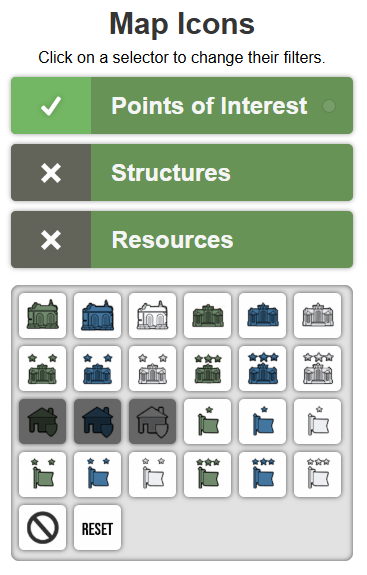The width and height of the screenshot is (367, 575).
Task: Click the small circle beside Points of Interest
Action: click(x=329, y=106)
